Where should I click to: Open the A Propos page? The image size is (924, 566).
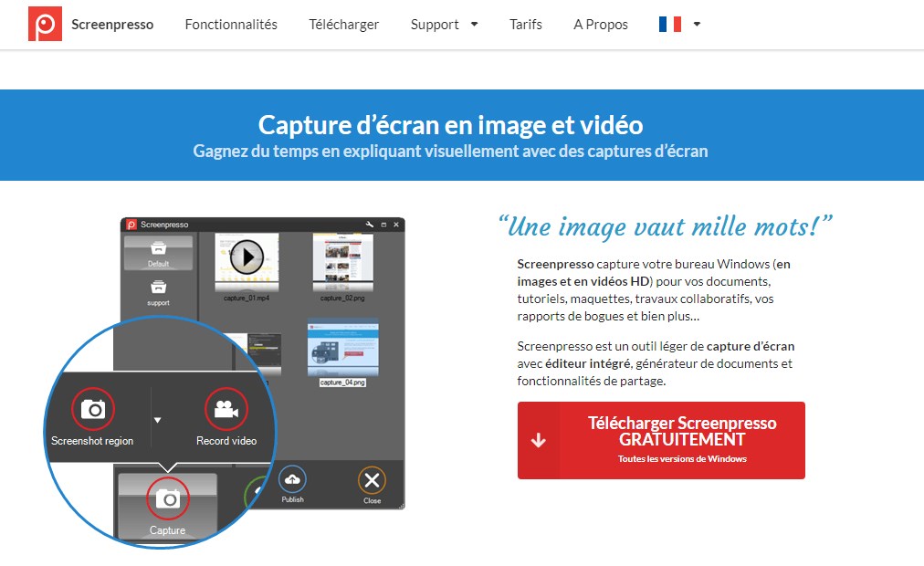[x=601, y=24]
